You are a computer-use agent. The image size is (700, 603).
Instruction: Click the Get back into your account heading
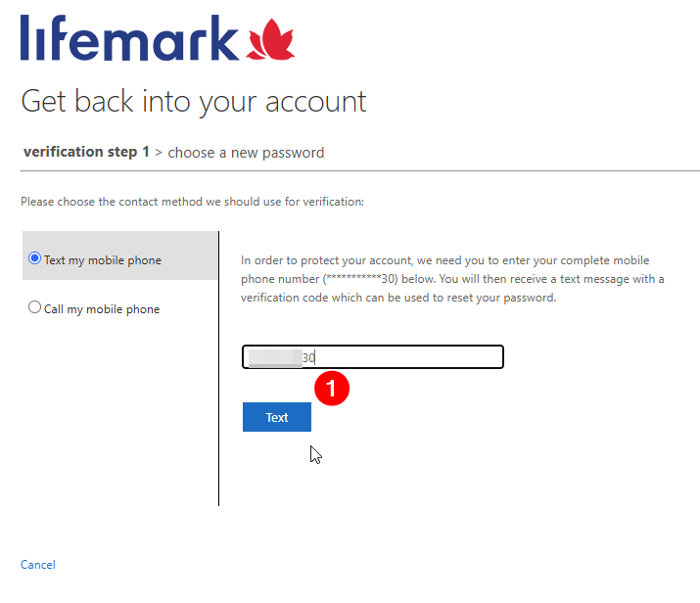pos(193,102)
